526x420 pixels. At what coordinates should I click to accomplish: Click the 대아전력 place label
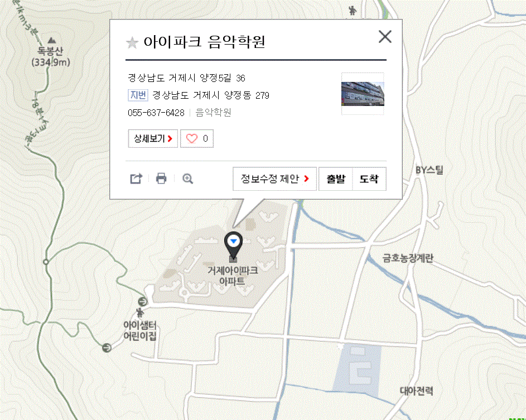[x=416, y=391]
